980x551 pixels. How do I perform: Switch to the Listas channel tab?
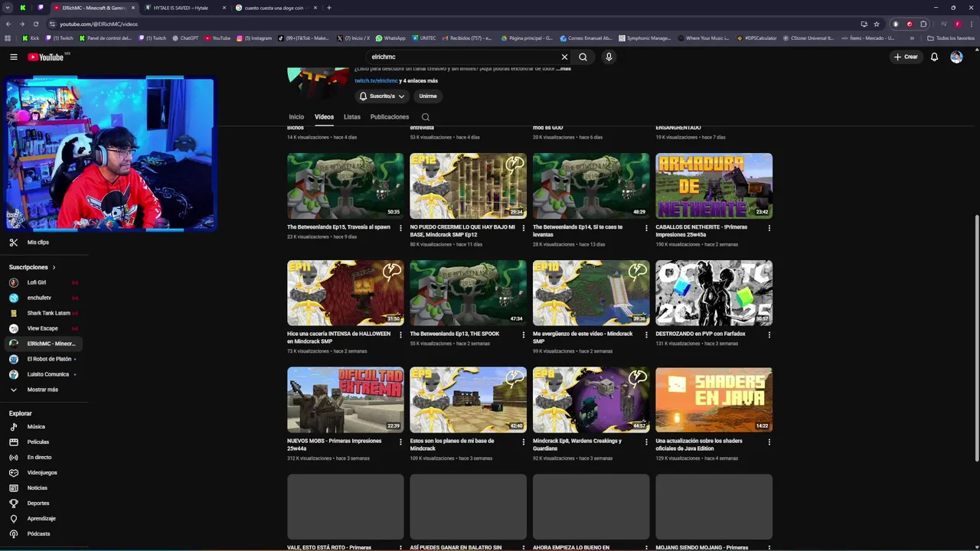(352, 117)
